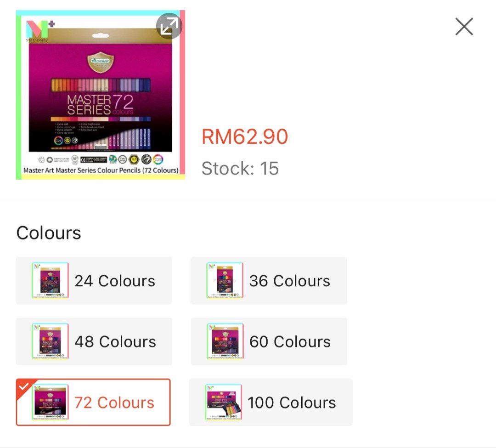Click the 48 Colours variant thumbnail image
The image size is (496, 448).
[x=50, y=341]
